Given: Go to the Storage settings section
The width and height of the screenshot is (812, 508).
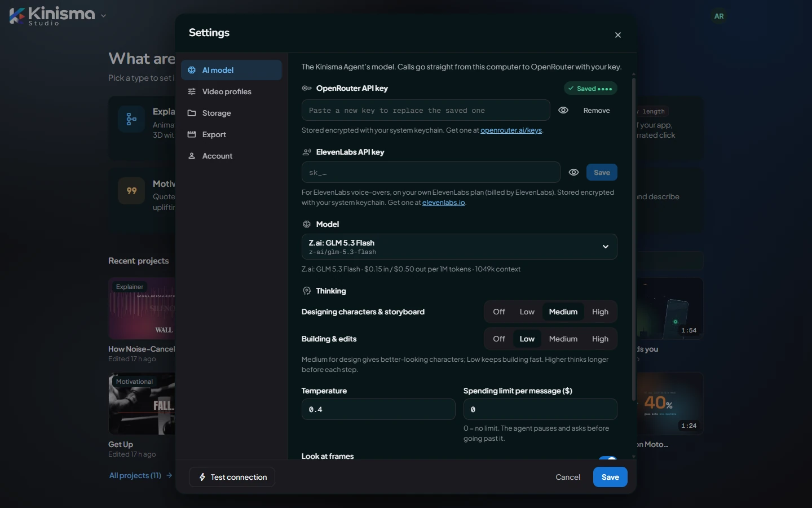Looking at the screenshot, I should 231,113.
